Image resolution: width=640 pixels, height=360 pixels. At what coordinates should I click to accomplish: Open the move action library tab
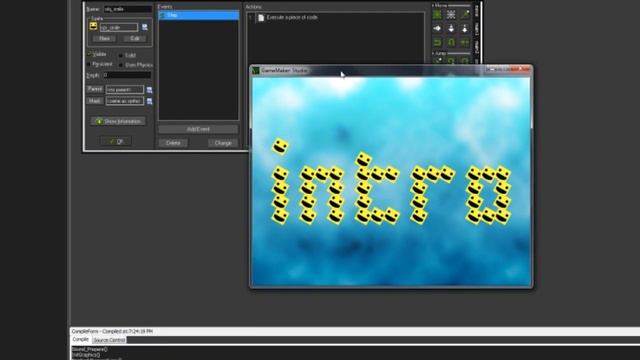tap(476, 11)
